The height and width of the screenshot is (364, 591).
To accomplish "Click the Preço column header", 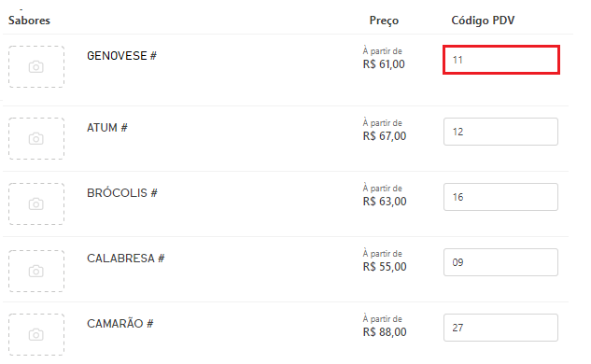I will coord(384,21).
